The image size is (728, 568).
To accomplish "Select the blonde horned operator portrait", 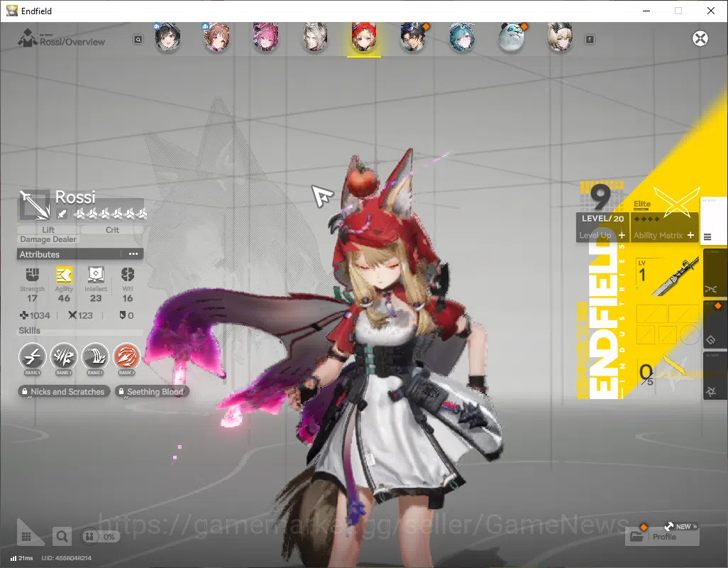I will click(560, 37).
